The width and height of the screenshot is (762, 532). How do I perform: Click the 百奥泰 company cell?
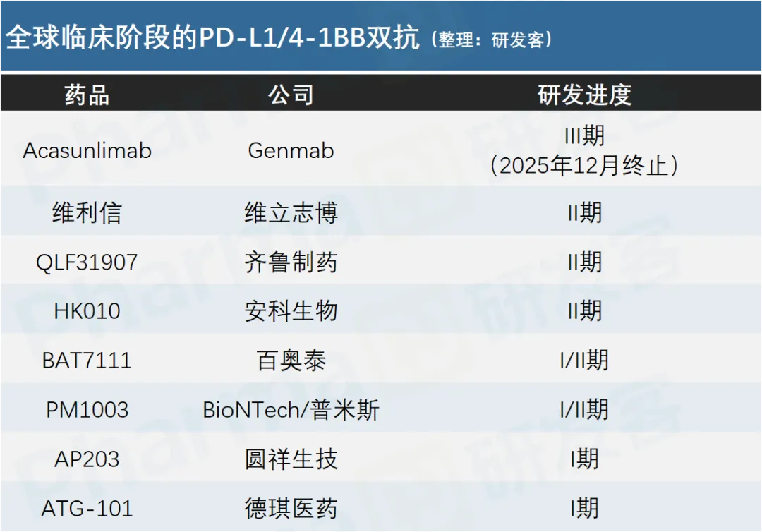(x=291, y=361)
